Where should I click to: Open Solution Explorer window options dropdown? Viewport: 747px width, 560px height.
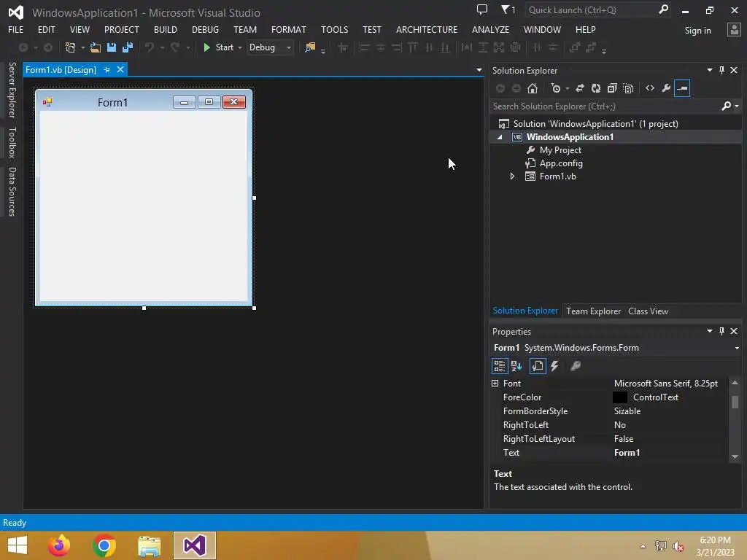click(x=710, y=70)
